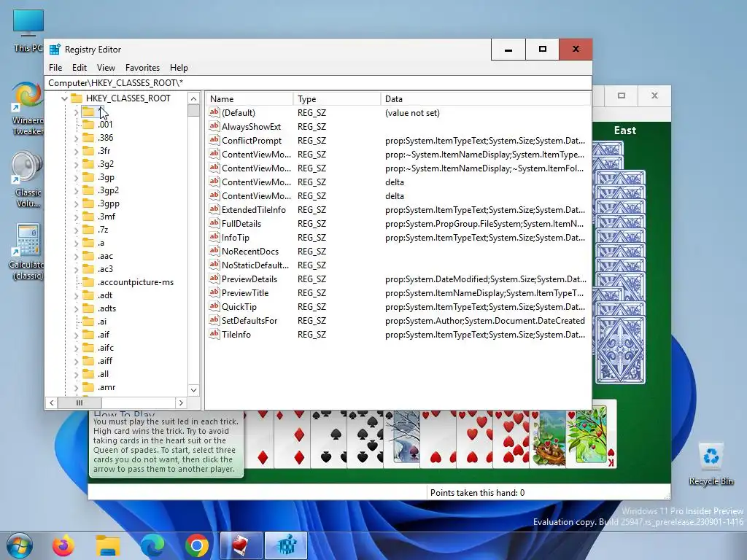Select the SetDefaultsFor value name

point(249,321)
